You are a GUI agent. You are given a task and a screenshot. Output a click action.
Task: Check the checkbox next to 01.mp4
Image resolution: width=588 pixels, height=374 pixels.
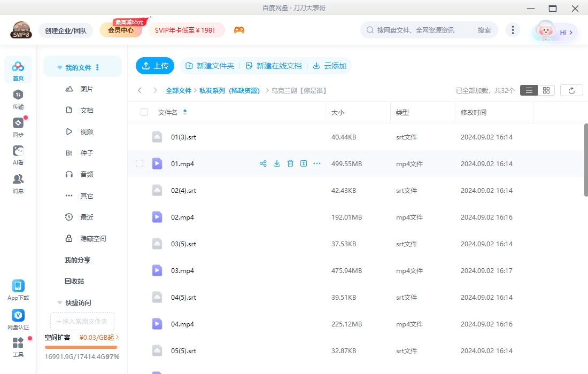[x=140, y=163]
